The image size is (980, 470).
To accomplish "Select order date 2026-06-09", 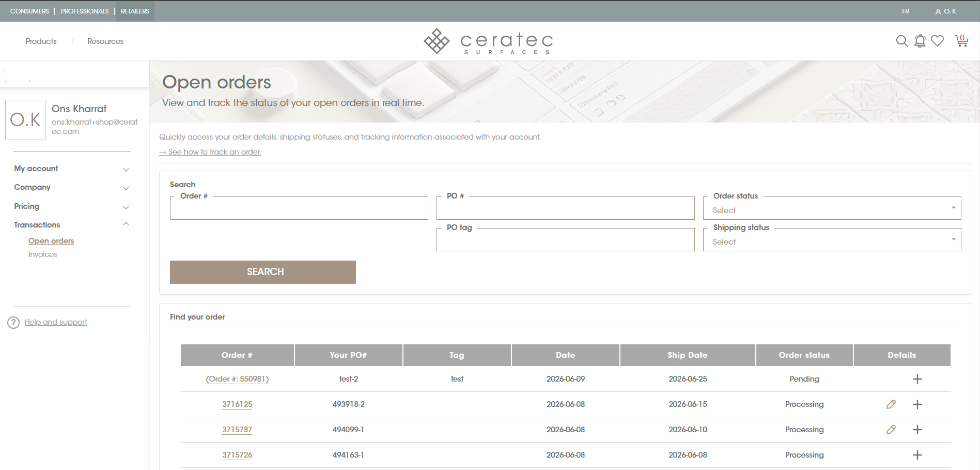I will click(x=566, y=379).
